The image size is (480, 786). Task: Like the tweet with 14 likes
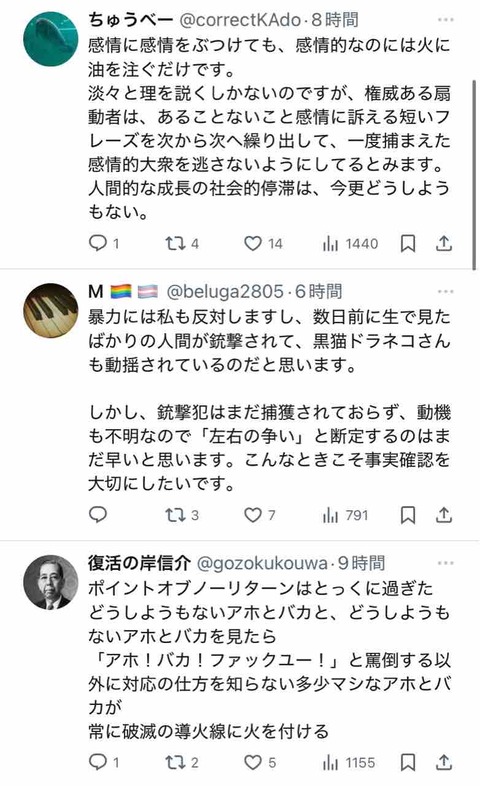click(x=253, y=244)
